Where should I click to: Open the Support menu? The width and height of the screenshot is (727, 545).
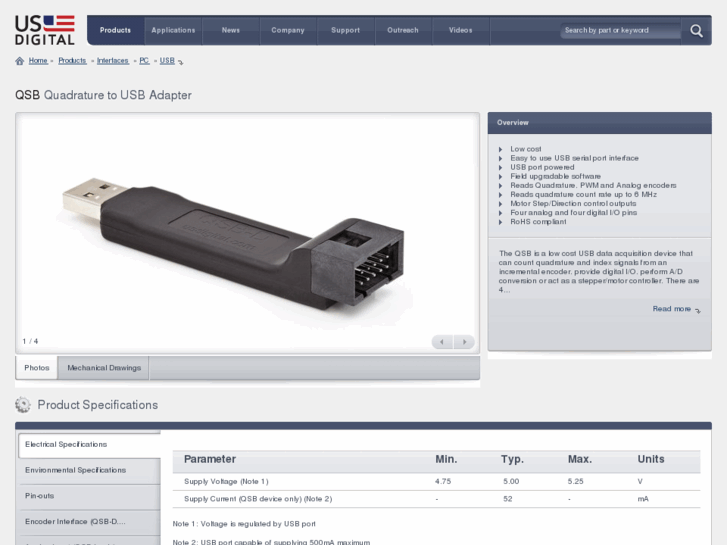[x=345, y=30]
